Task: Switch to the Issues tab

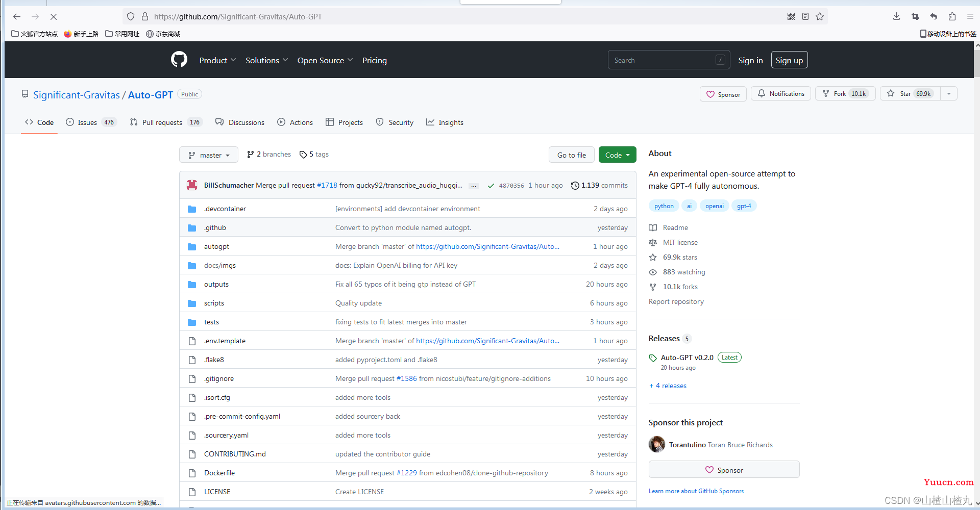Action: pyautogui.click(x=91, y=122)
